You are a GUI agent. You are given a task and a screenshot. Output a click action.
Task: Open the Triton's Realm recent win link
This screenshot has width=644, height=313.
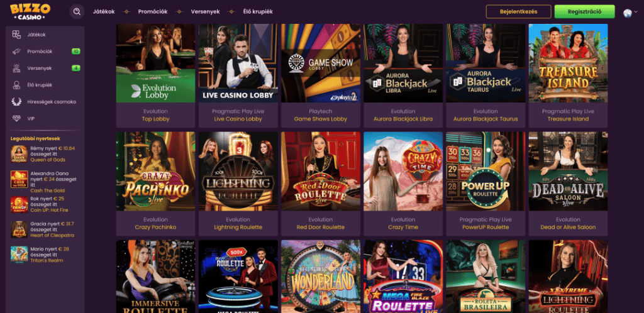pos(47,260)
